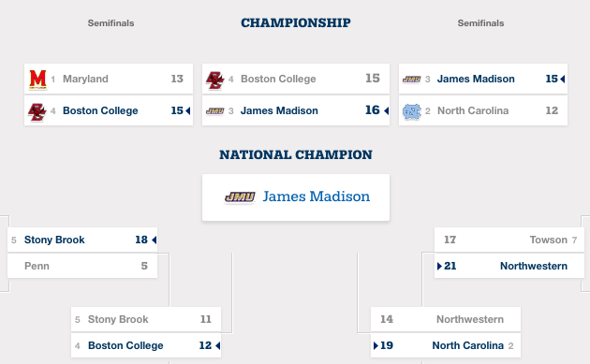Open James Madison national champion link
590x364 pixels.
(x=317, y=197)
